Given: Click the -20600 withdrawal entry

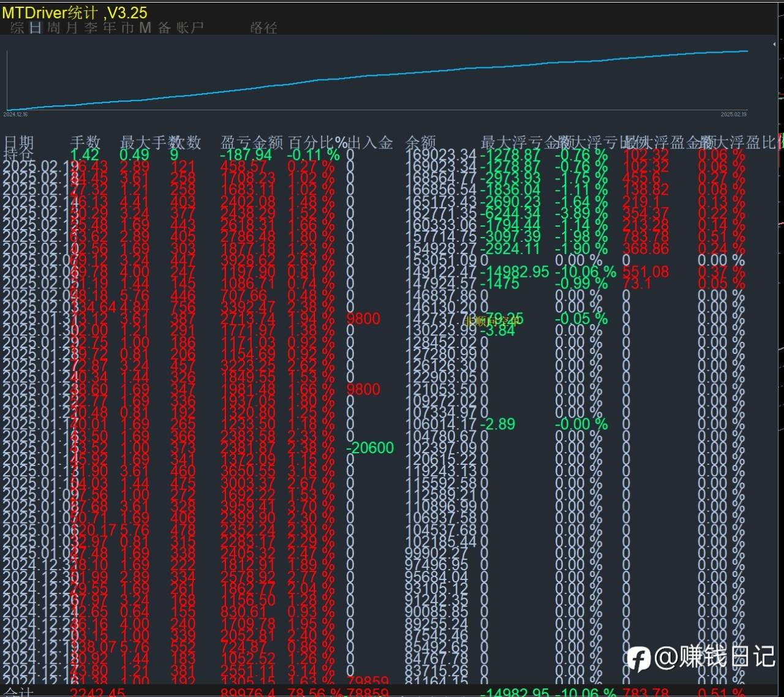Looking at the screenshot, I should click(x=369, y=448).
